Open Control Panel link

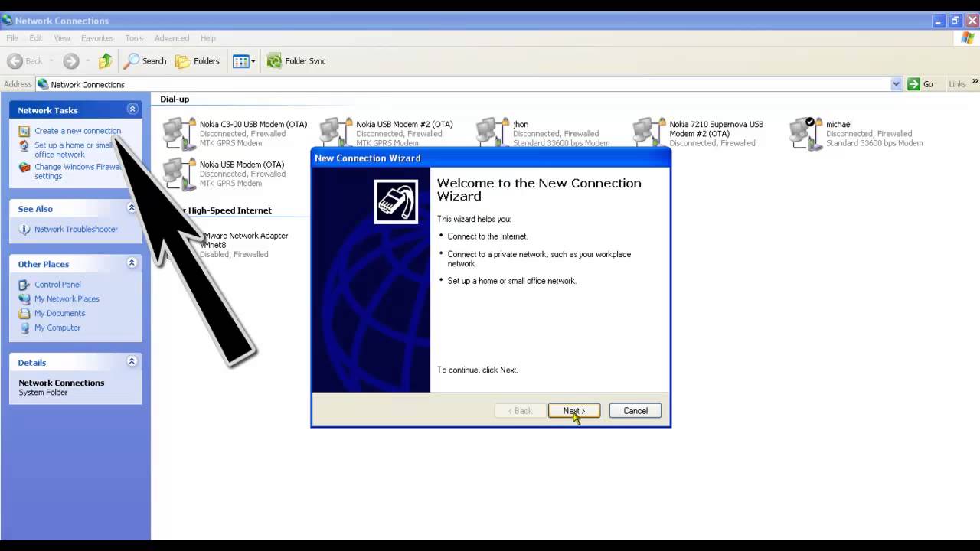pyautogui.click(x=57, y=285)
